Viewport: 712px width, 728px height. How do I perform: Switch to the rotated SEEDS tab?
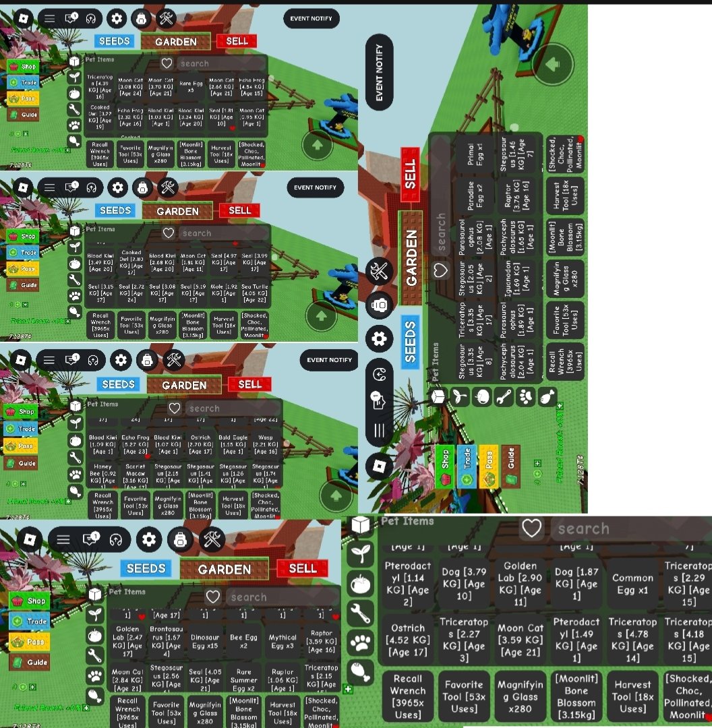pyautogui.click(x=410, y=342)
